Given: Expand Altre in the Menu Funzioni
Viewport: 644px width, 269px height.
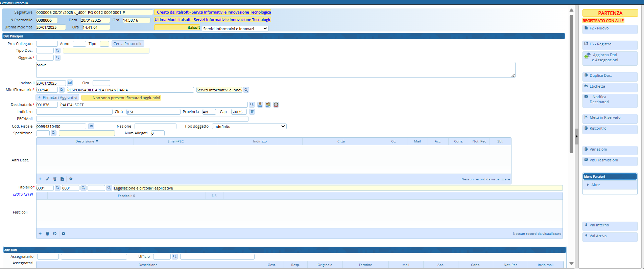Looking at the screenshot, I should pos(595,185).
